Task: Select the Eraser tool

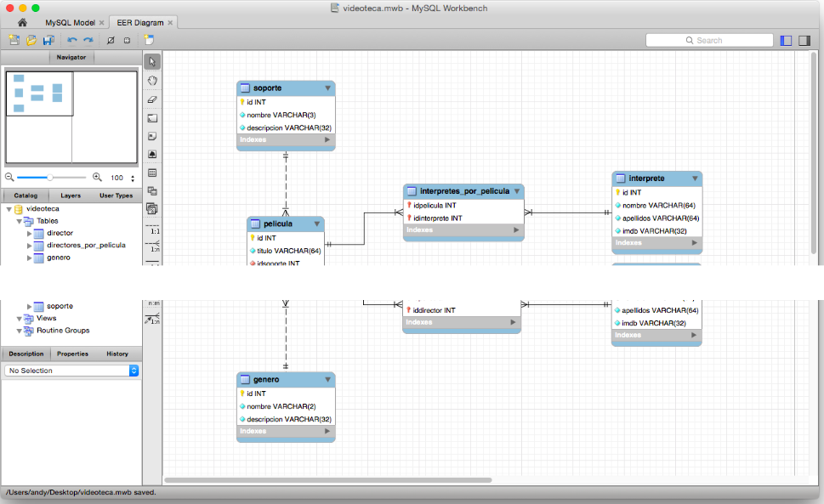Action: (152, 99)
